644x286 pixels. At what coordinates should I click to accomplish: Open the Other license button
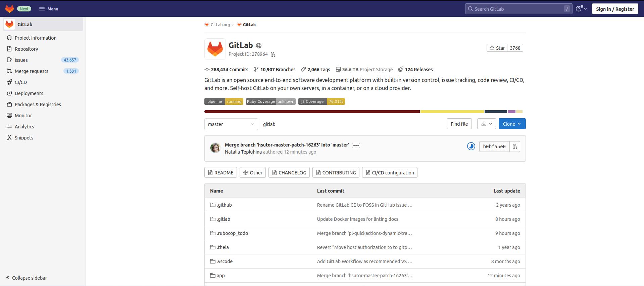(x=253, y=172)
